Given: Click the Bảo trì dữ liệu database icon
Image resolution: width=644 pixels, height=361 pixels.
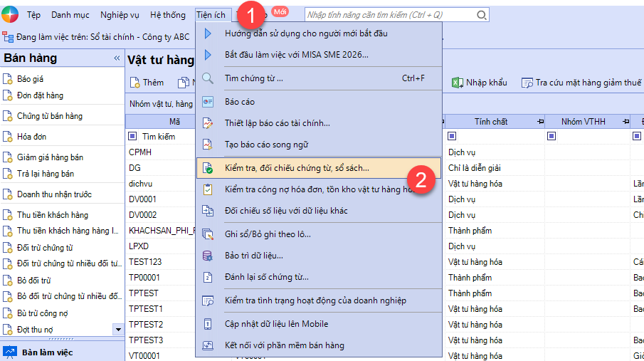Looking at the screenshot, I should pyautogui.click(x=208, y=256).
